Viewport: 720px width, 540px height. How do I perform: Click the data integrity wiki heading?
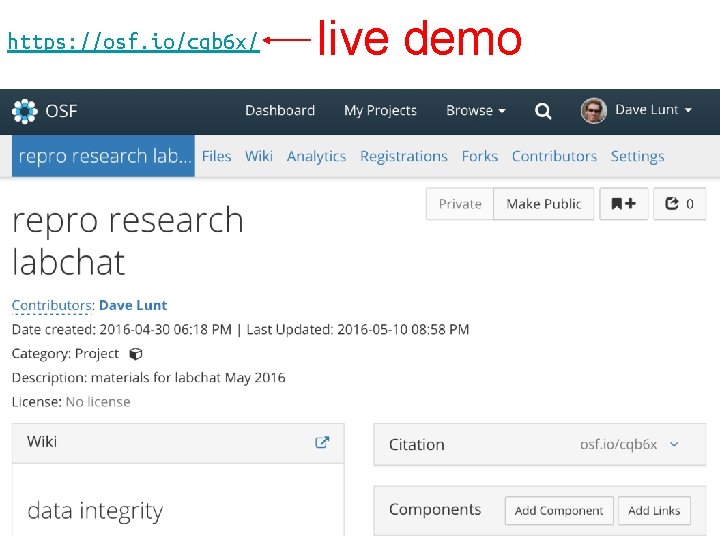tap(95, 511)
